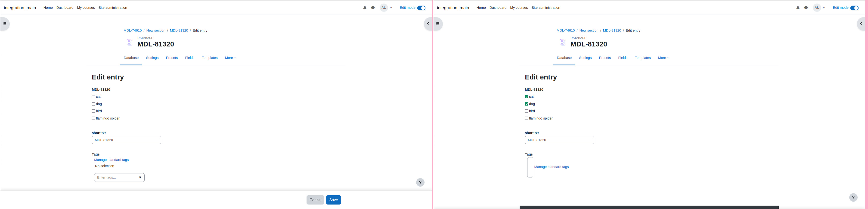Check flamingo spider checkbox in right window
The width and height of the screenshot is (868, 209).
pyautogui.click(x=526, y=118)
